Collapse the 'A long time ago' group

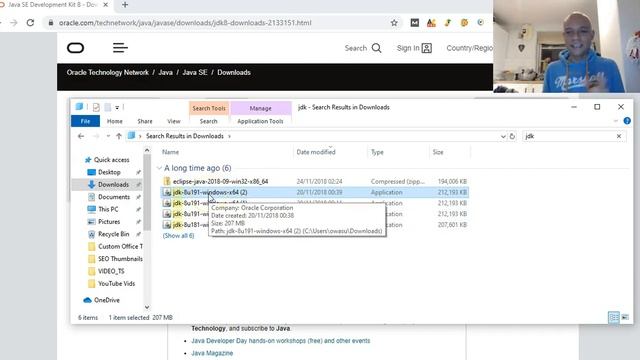[x=159, y=168]
